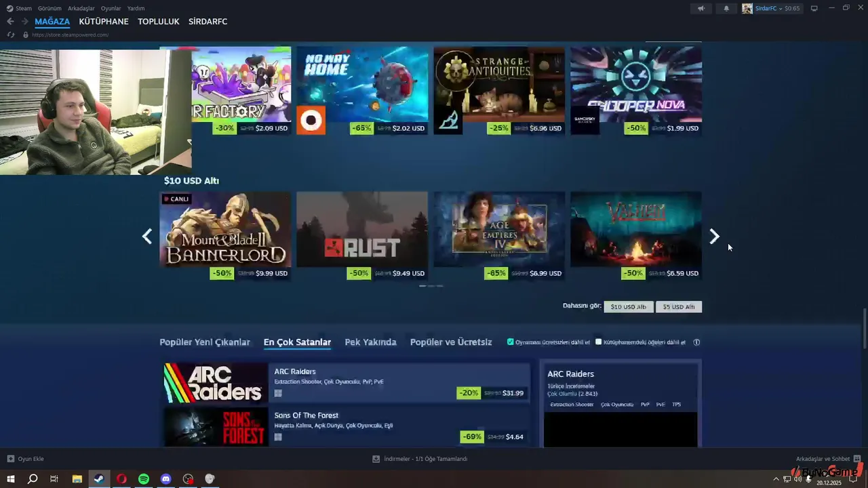The width and height of the screenshot is (868, 488).
Task: Click the CANLI live badge on Bannerlord
Action: point(176,199)
